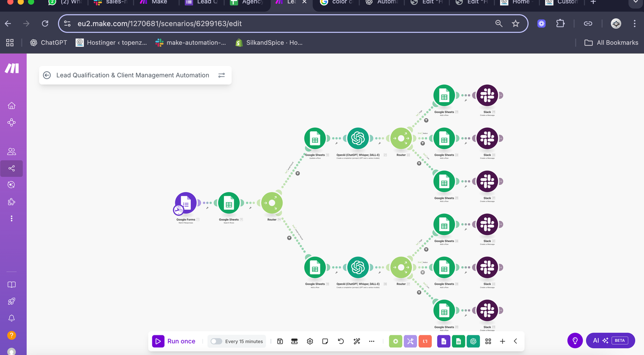Click the undo arrow in bottom toolbar
This screenshot has width=644, height=355.
click(341, 341)
